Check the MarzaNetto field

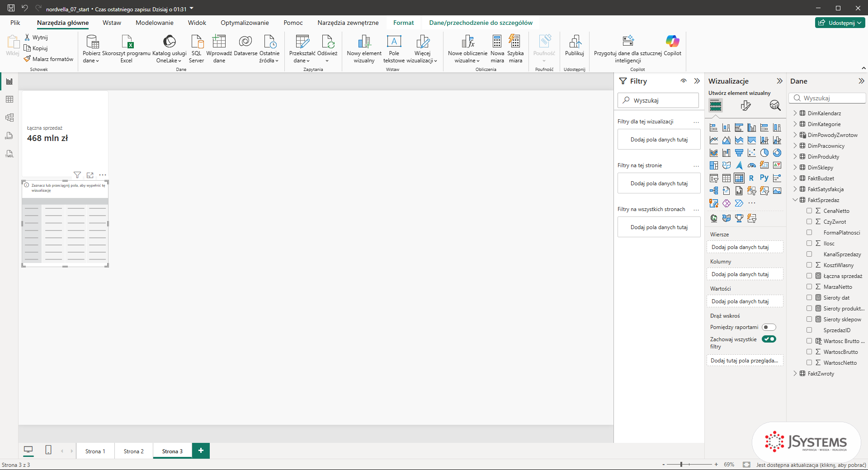809,287
